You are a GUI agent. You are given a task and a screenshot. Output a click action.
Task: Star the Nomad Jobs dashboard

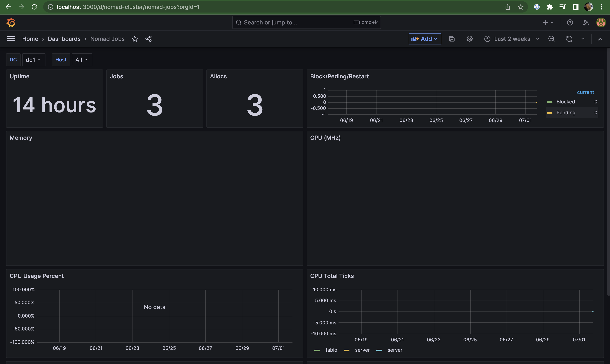point(135,39)
